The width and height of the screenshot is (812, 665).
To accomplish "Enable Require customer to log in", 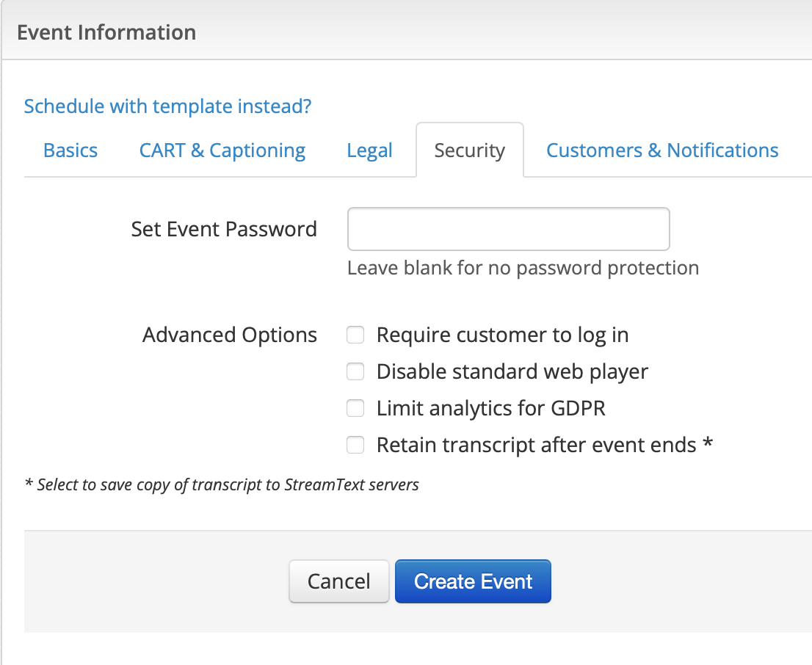I will (x=355, y=335).
